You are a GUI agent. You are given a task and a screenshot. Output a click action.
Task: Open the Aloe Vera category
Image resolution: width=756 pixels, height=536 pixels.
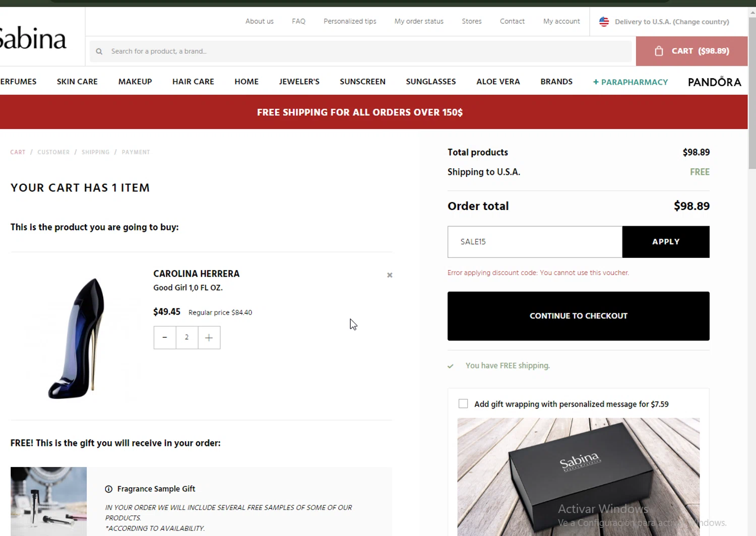tap(498, 82)
